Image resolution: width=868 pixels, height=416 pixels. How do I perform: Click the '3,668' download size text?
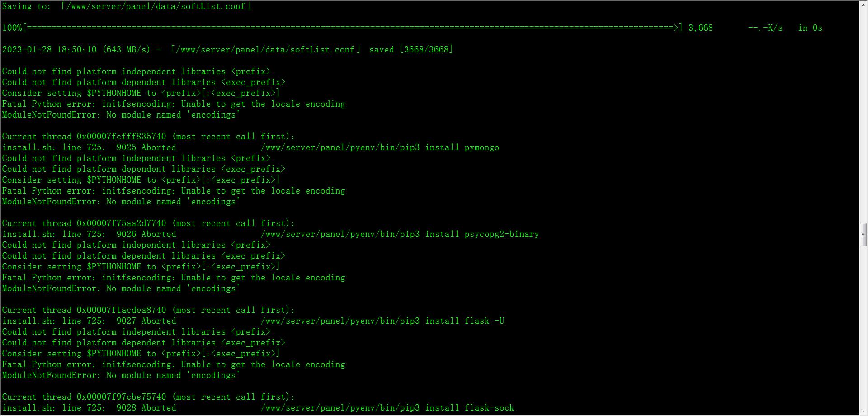tap(700, 28)
